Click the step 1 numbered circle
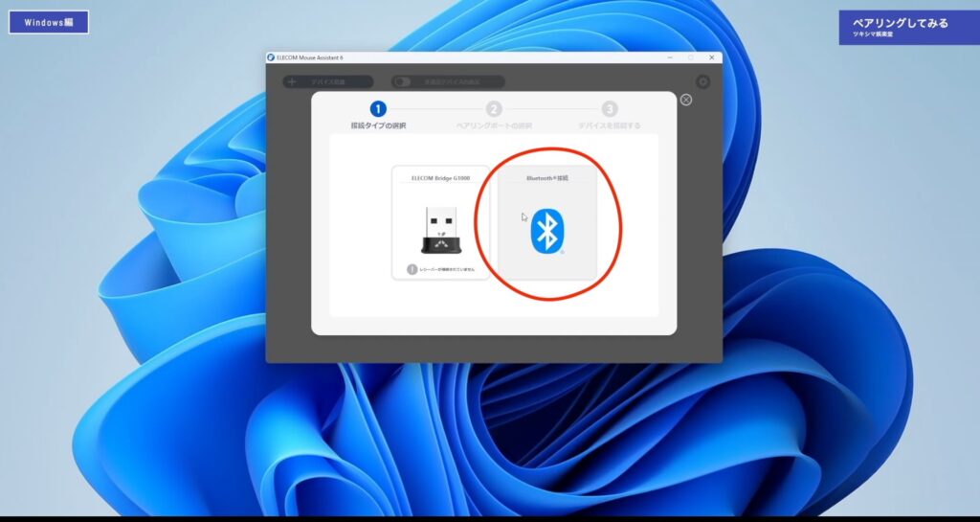 (x=378, y=109)
